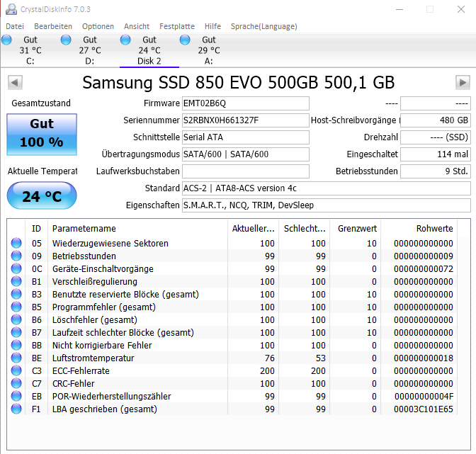476x454 pixels.
Task: Click Host-Schreibvorgänge value 480 GB
Action: [436, 120]
